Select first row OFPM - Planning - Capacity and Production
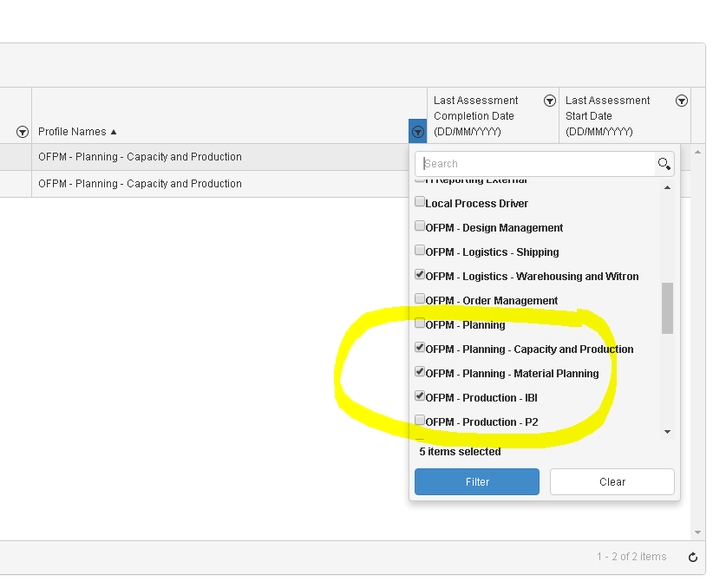Viewport: 713px width, 588px height. point(140,157)
